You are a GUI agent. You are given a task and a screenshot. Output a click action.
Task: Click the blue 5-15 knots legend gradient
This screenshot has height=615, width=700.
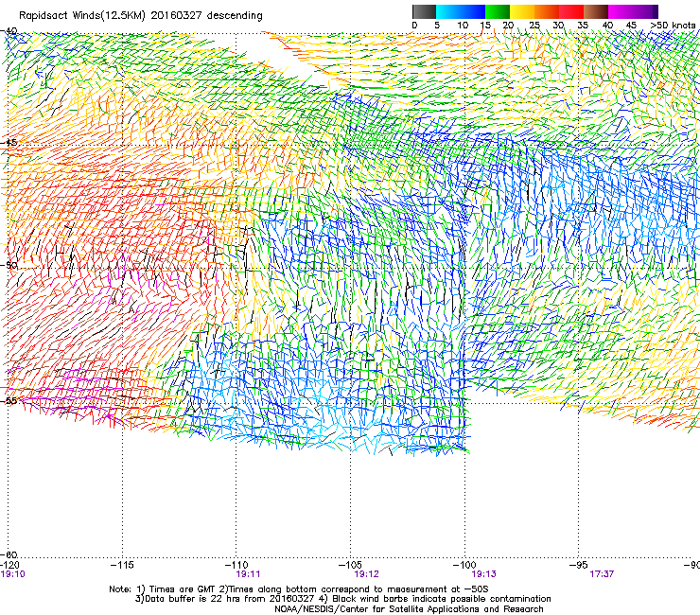point(461,11)
